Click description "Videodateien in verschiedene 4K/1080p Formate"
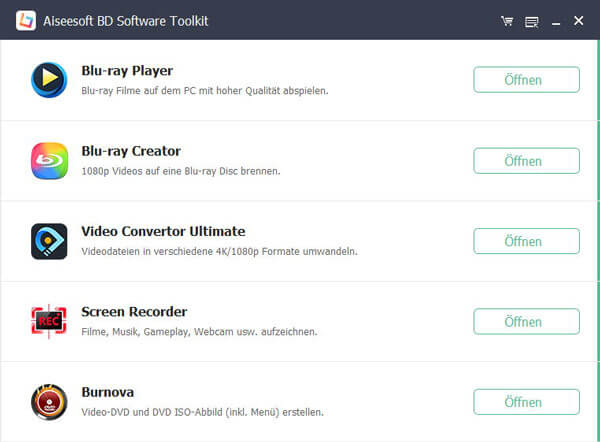Screen dimensions: 600x442 tap(191, 251)
